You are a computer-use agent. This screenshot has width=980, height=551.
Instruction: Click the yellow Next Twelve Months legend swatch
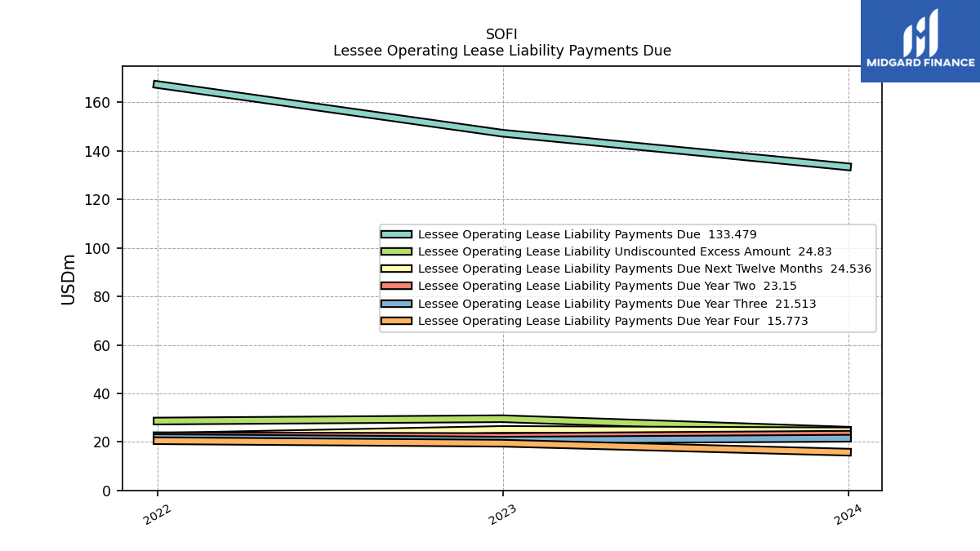[396, 269]
